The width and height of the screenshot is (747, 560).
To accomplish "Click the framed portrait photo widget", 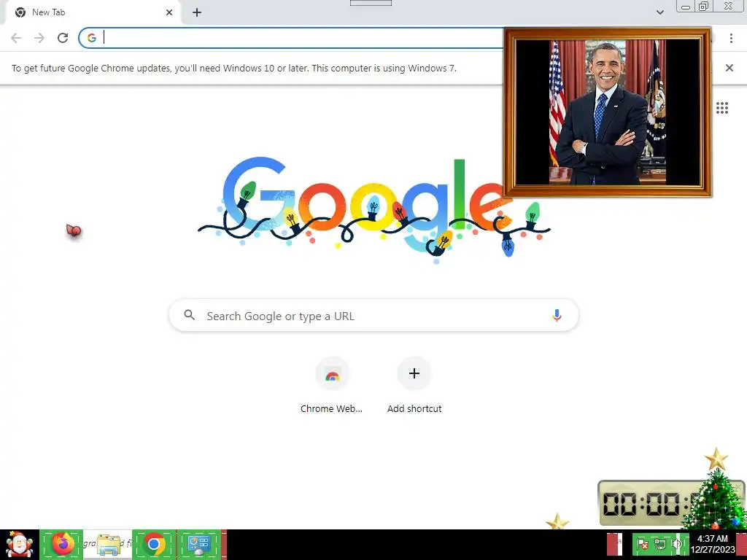I will click(x=608, y=112).
